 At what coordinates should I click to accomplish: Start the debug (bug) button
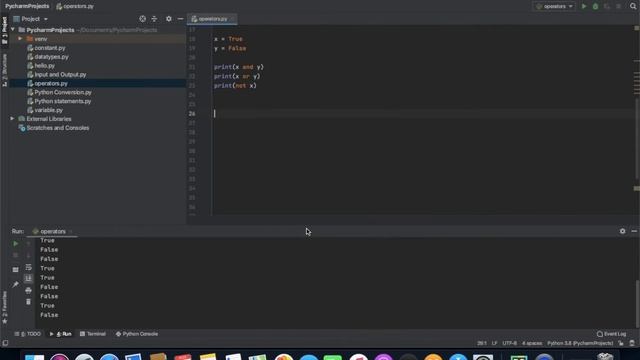pos(596,6)
